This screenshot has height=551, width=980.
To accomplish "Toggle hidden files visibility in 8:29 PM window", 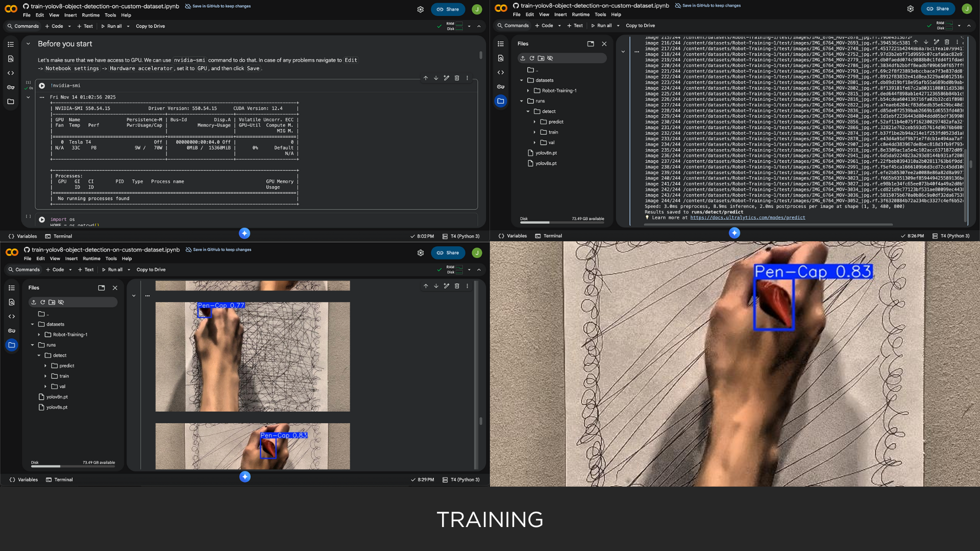I will [x=61, y=302].
